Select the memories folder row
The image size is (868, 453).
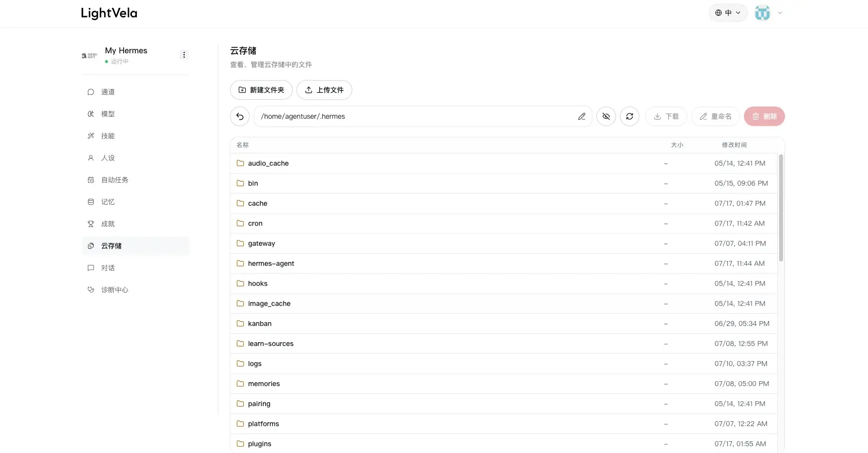(x=504, y=384)
